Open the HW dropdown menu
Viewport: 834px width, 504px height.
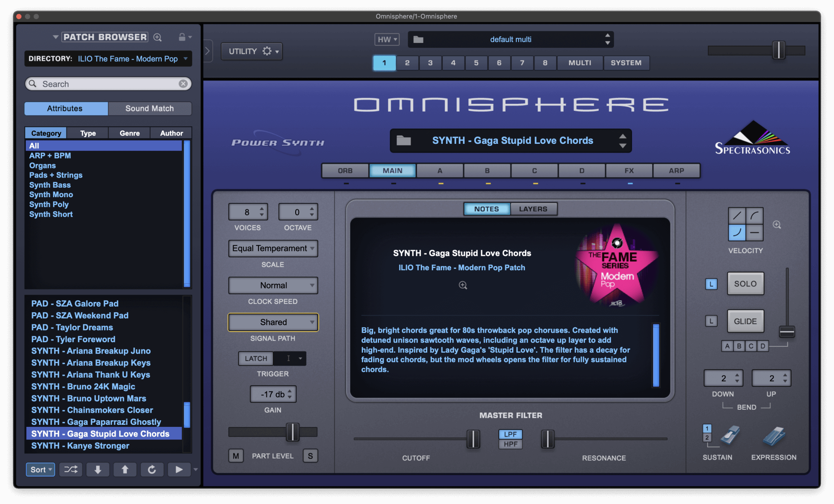pos(387,40)
